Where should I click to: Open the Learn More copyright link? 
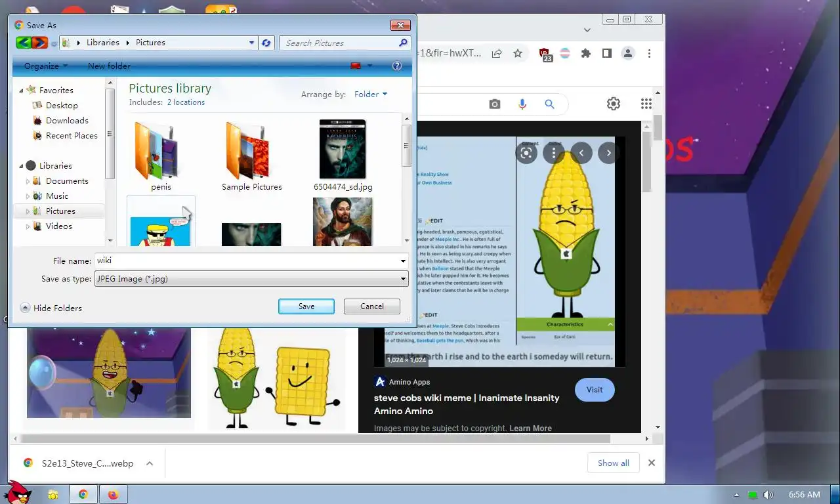tap(530, 428)
